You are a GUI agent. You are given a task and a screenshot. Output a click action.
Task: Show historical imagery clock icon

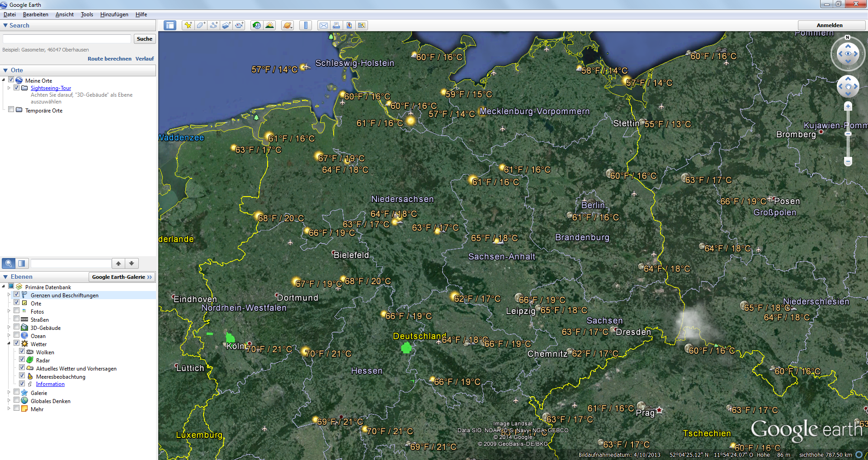pyautogui.click(x=256, y=25)
